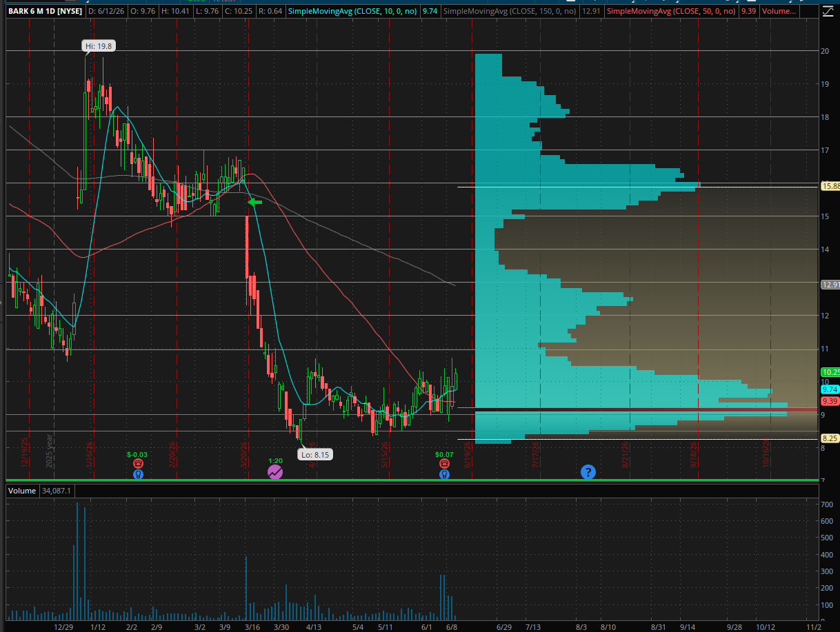Click the cyan 9.74 axis label
This screenshot has height=632, width=840.
point(830,389)
